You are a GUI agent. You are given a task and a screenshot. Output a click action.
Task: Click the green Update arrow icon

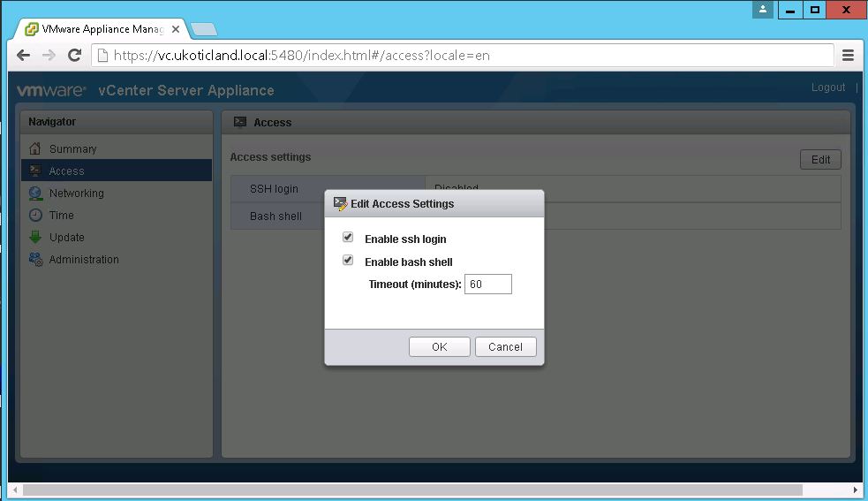pos(35,237)
